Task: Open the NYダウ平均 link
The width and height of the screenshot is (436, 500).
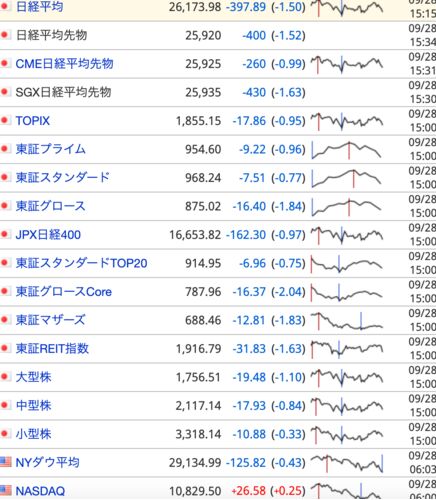Action: tap(47, 463)
